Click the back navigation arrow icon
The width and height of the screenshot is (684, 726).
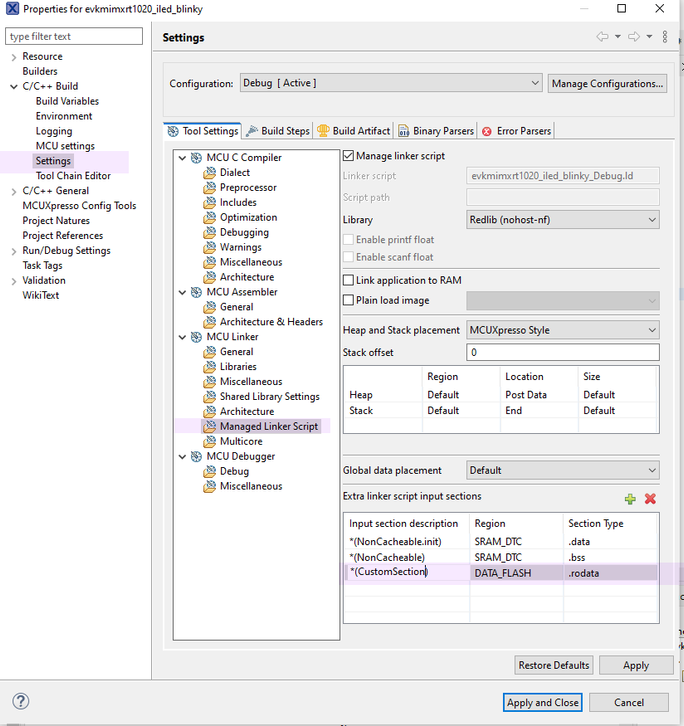(x=602, y=37)
